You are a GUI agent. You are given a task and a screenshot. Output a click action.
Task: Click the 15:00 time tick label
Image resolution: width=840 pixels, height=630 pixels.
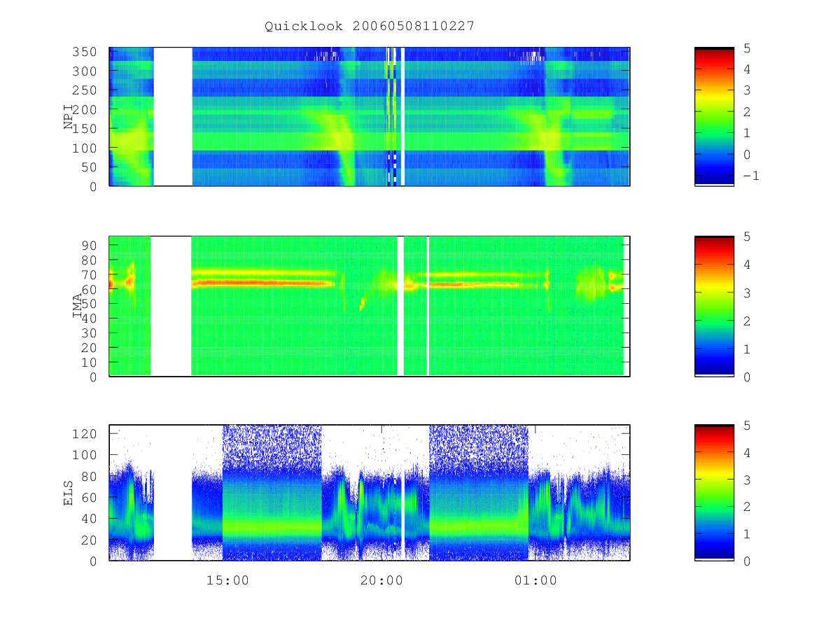[x=227, y=580]
